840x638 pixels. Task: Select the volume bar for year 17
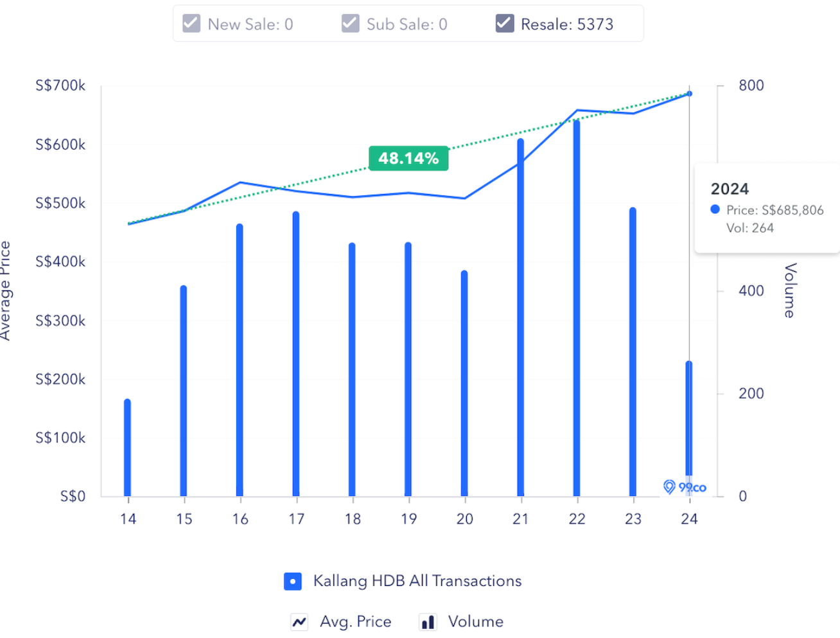(x=296, y=354)
